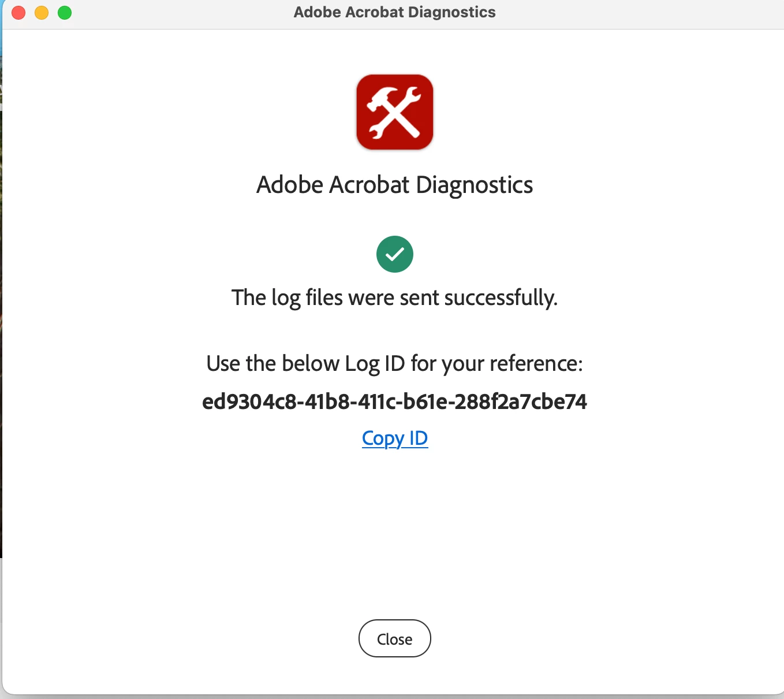Click the empty title bar area at right
This screenshot has width=784, height=699.
(635, 13)
